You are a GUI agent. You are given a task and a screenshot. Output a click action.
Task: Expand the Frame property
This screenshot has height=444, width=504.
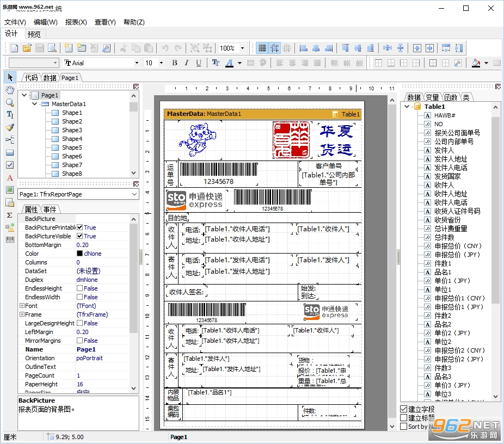[x=22, y=314]
